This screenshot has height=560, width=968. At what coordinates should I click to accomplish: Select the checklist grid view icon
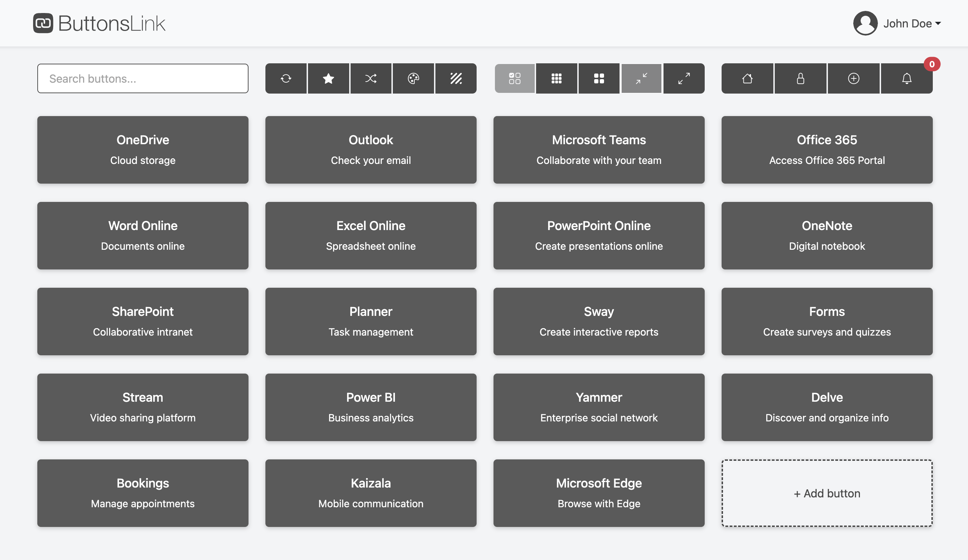tap(515, 78)
